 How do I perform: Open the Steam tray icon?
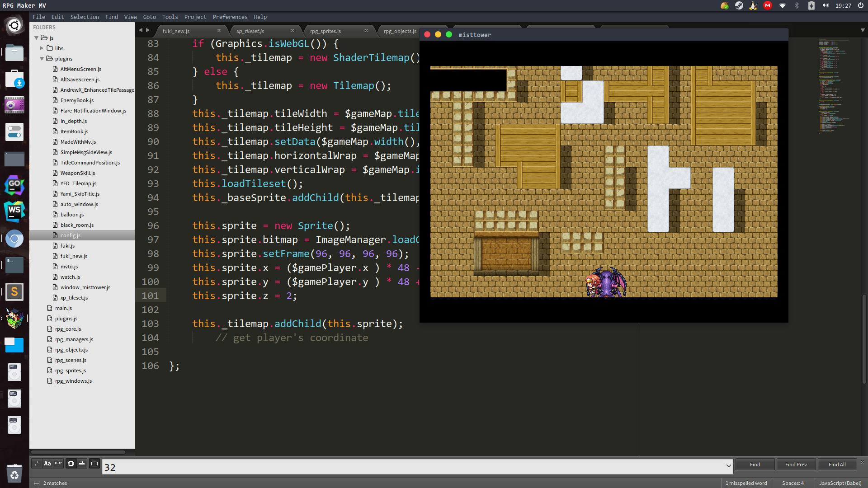[739, 5]
